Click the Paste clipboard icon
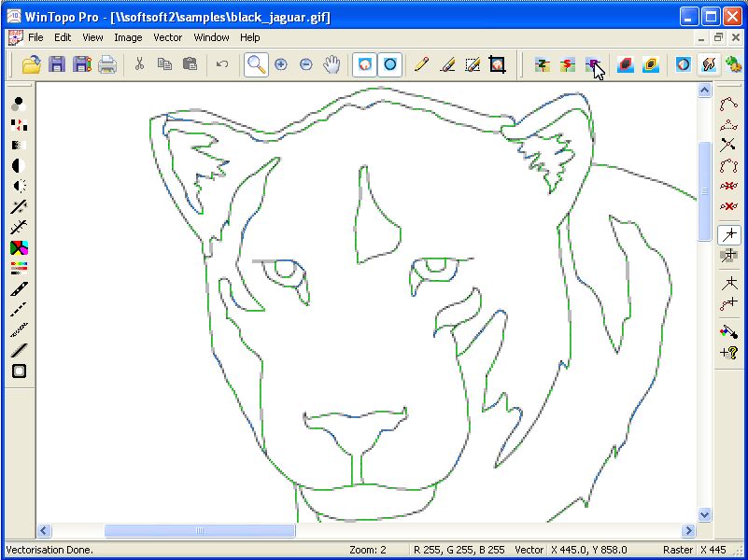The image size is (748, 560). click(x=191, y=64)
